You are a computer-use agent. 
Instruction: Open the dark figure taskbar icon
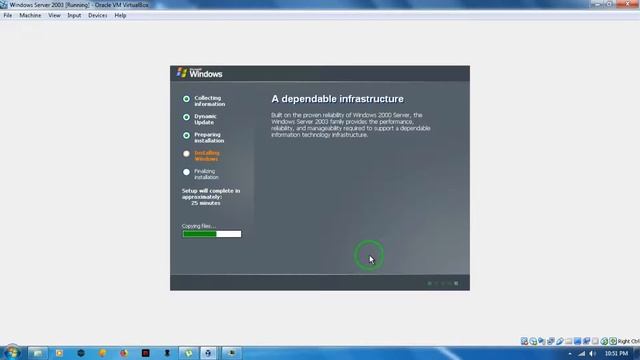click(x=167, y=353)
